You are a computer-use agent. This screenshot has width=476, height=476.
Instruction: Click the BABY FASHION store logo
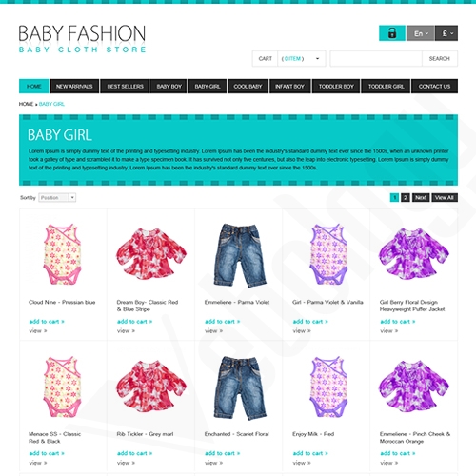[82, 39]
